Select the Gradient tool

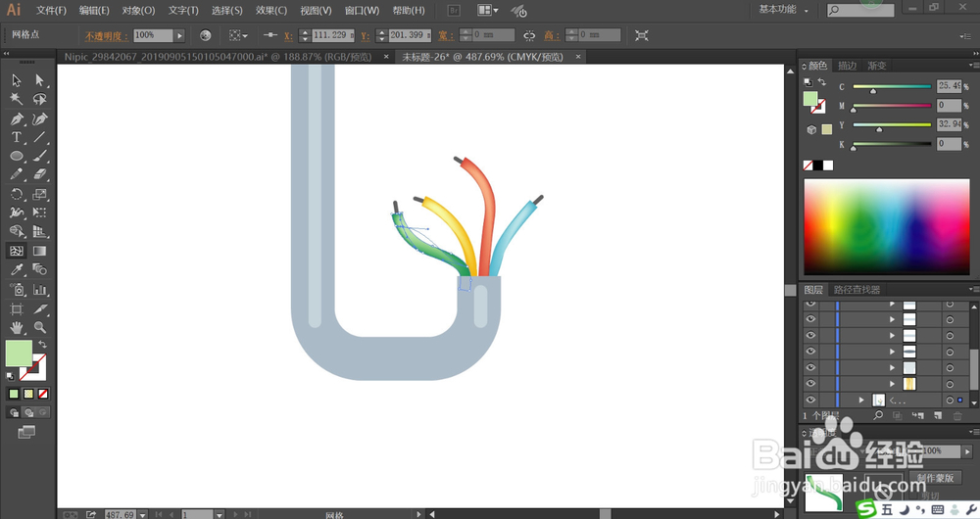pos(40,251)
